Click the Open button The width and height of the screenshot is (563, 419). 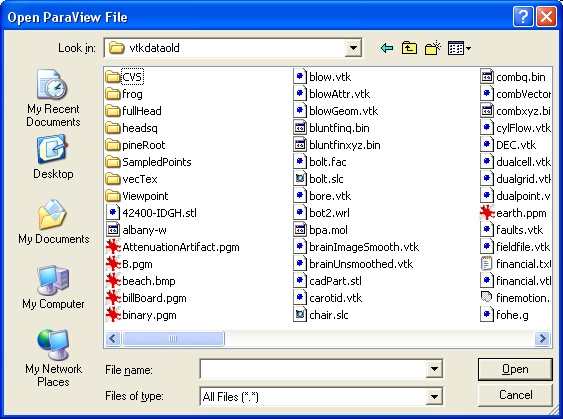pyautogui.click(x=515, y=369)
